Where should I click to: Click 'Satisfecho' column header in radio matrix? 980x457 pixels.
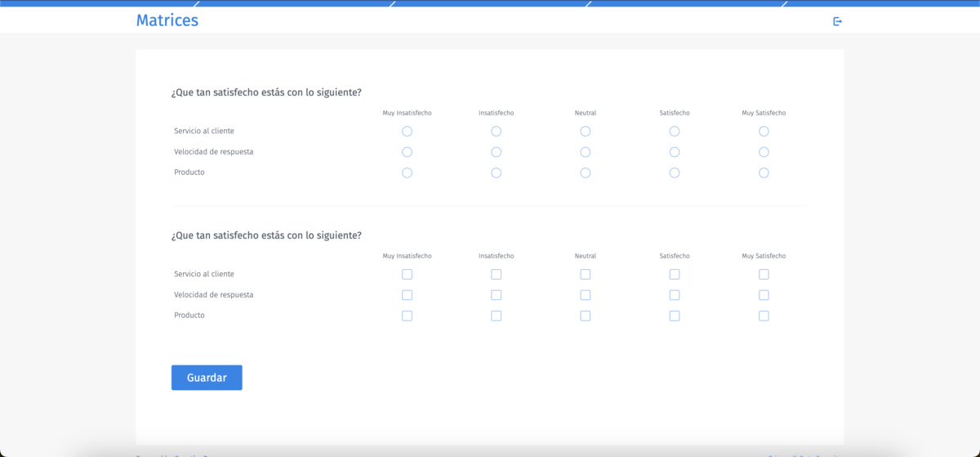675,113
